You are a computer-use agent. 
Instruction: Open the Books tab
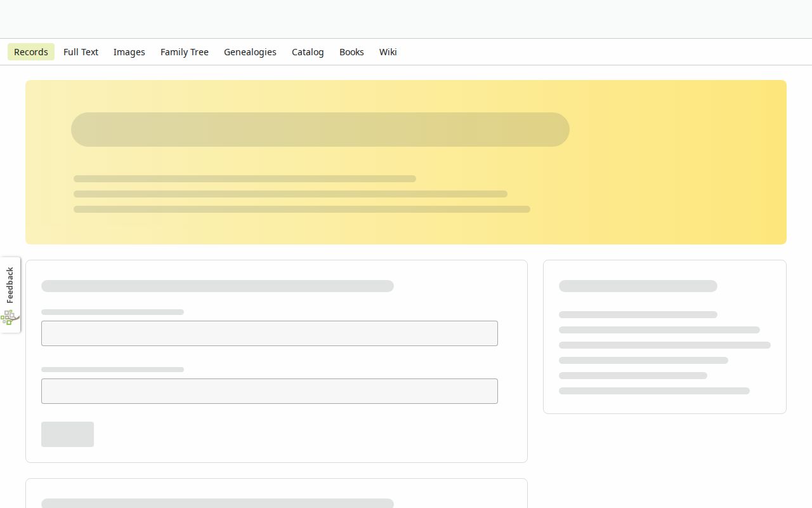click(351, 52)
